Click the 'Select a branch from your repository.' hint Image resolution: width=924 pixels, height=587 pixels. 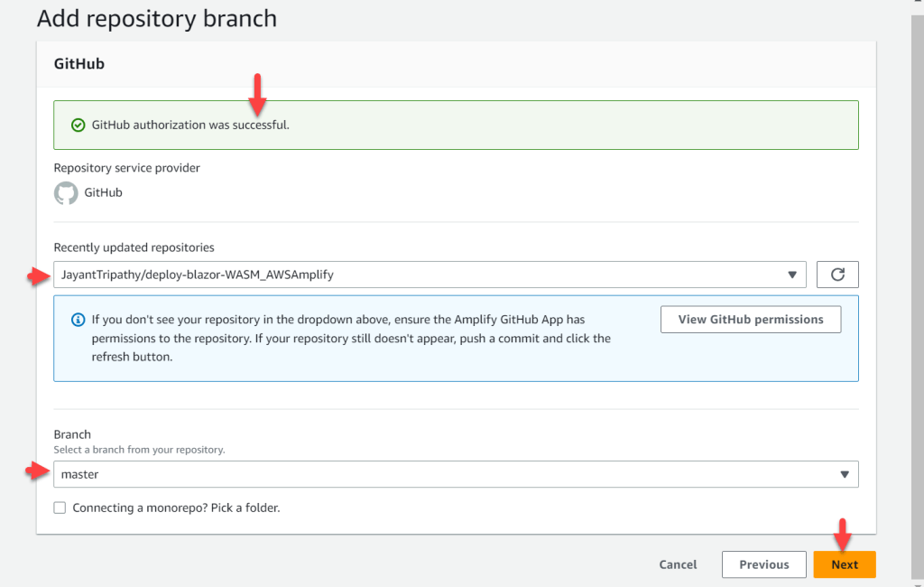(x=139, y=450)
